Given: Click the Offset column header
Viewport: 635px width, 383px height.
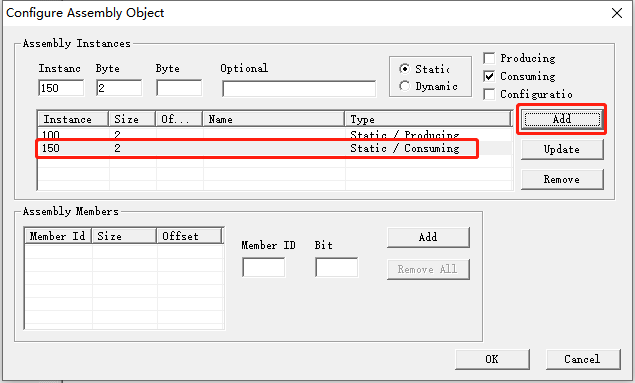Looking at the screenshot, I should click(190, 236).
